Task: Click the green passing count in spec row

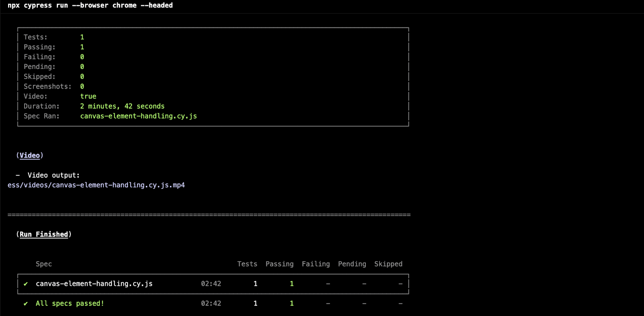Action: click(292, 284)
